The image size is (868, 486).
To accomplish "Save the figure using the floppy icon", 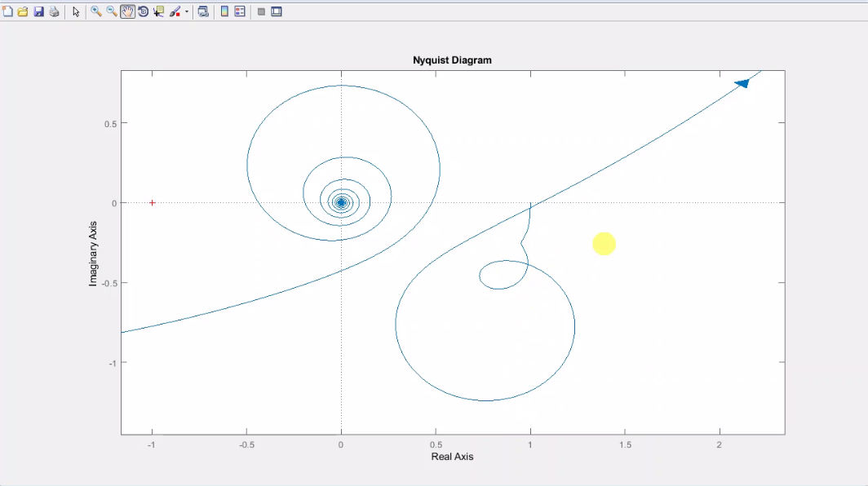I will point(38,12).
